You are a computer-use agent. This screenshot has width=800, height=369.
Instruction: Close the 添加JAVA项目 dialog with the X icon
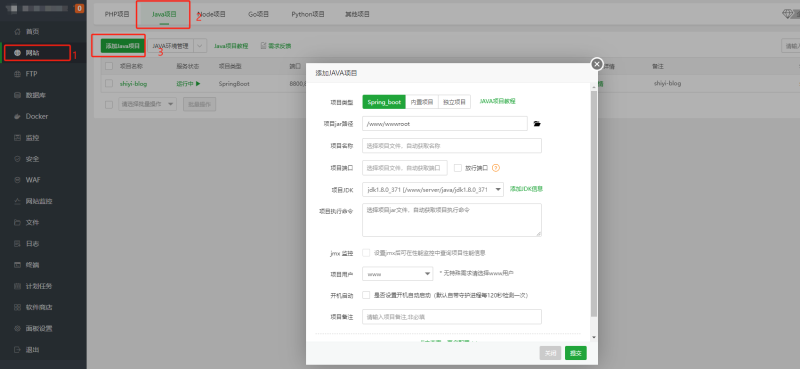(x=596, y=64)
